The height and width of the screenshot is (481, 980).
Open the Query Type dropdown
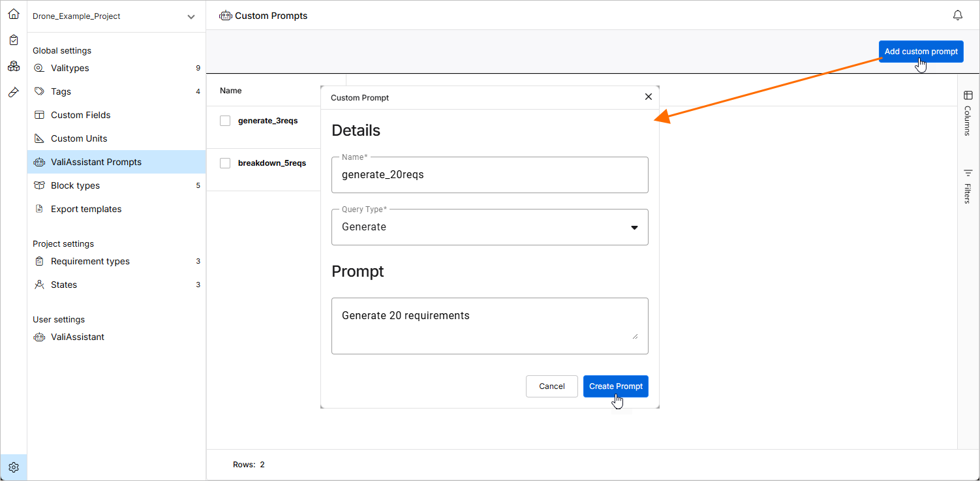tap(489, 227)
